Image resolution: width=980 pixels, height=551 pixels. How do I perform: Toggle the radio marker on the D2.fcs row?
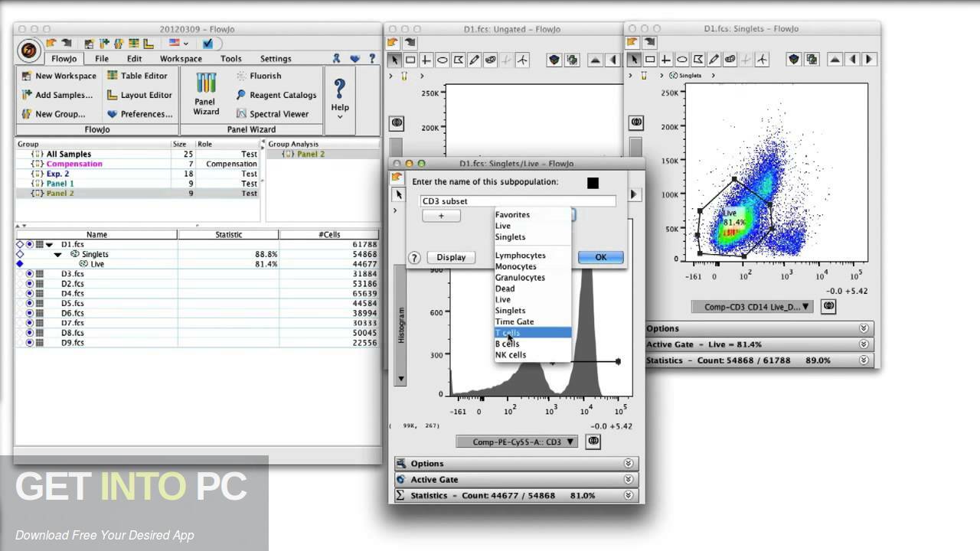[x=30, y=284]
